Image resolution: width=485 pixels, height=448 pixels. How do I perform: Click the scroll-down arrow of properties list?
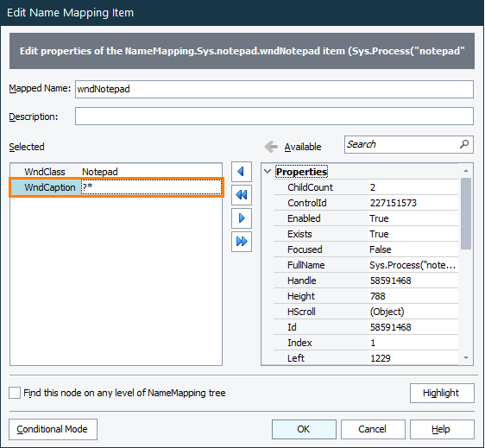(x=466, y=358)
